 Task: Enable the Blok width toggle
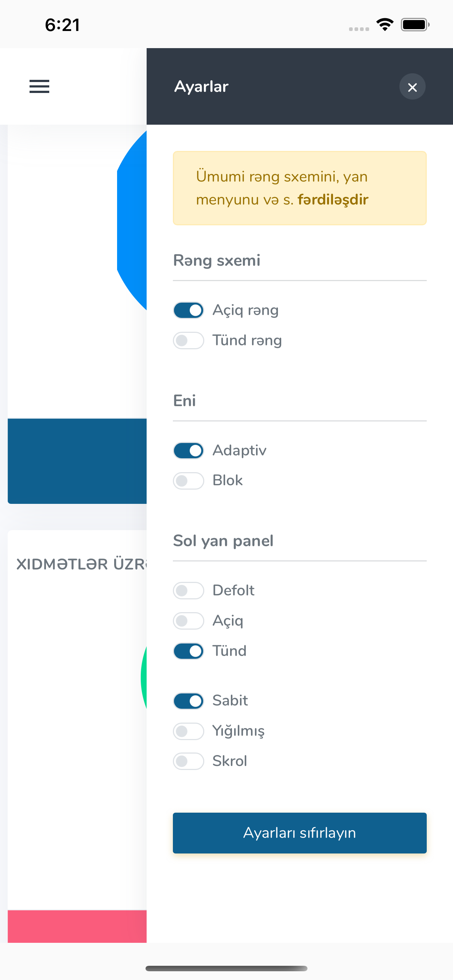click(189, 481)
